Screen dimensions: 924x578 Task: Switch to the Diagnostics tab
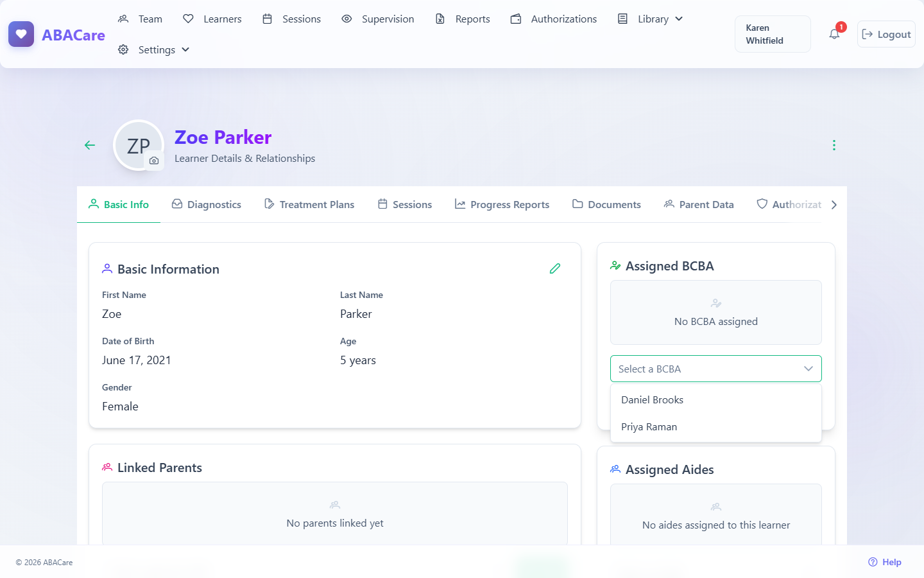pos(207,204)
